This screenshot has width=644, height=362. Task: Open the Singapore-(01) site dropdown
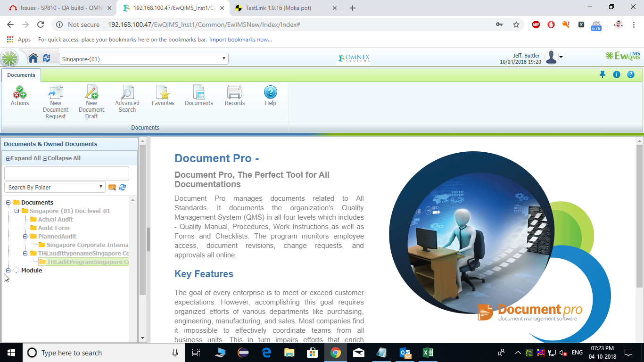[x=144, y=59]
